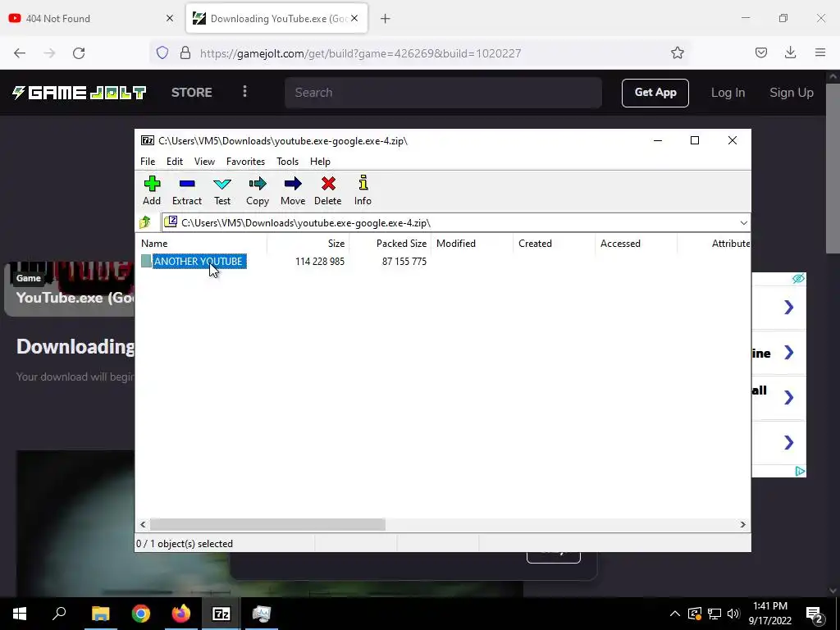This screenshot has width=840, height=630.
Task: Extract files with the Extract toolbar icon
Action: 187,190
